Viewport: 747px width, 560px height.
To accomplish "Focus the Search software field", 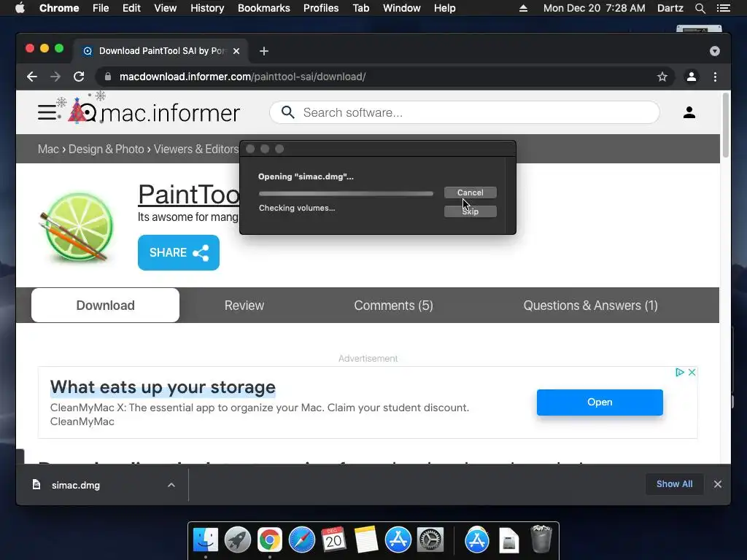I will (x=465, y=112).
